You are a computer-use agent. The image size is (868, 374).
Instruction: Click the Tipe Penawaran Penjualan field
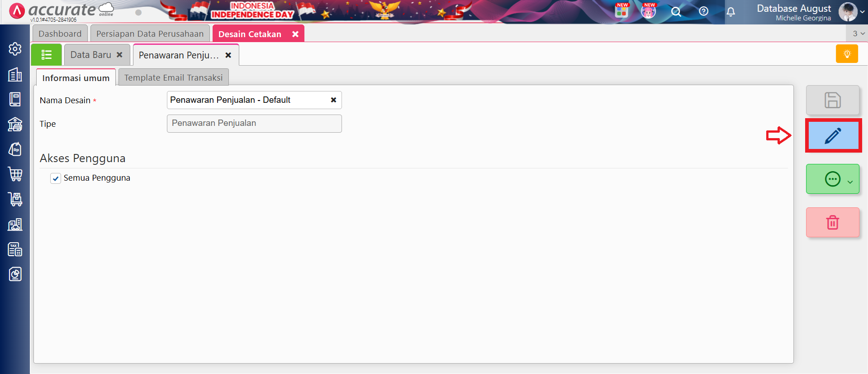point(254,123)
